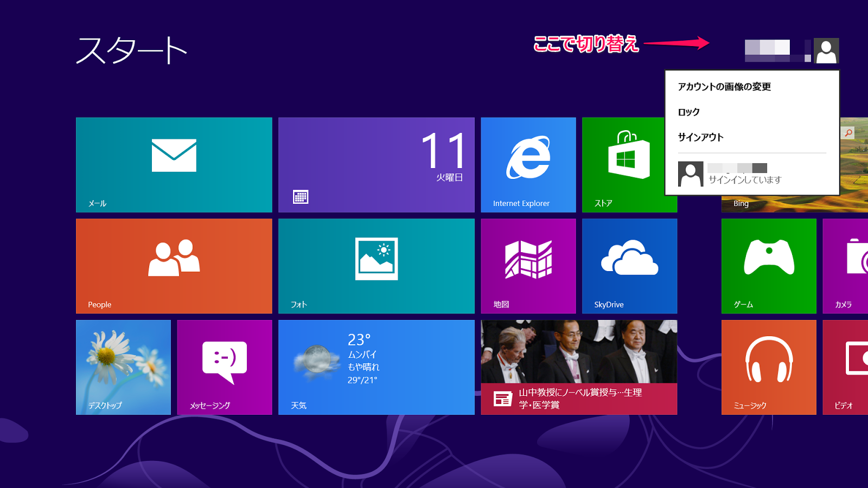Click the 23° temperature on the weather tile
868x488 pixels.
[x=359, y=340]
